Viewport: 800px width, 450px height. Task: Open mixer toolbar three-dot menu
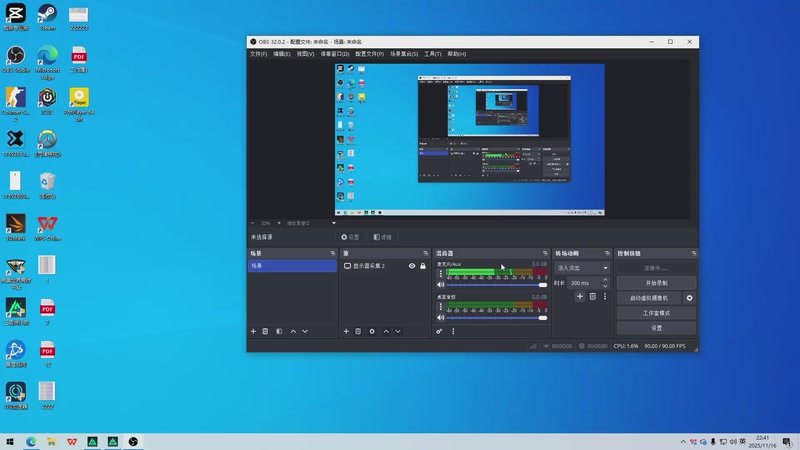tap(453, 331)
